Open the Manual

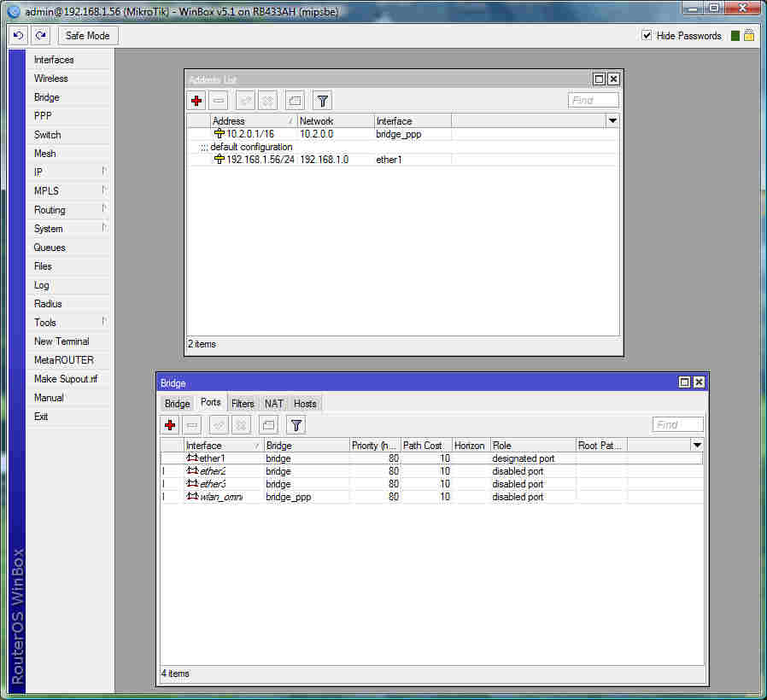tap(67, 398)
